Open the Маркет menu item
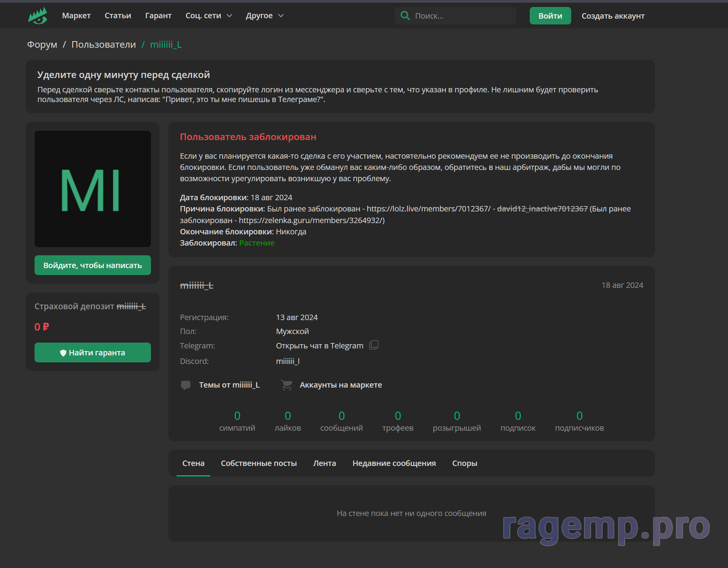Image resolution: width=728 pixels, height=568 pixels. pos(76,16)
